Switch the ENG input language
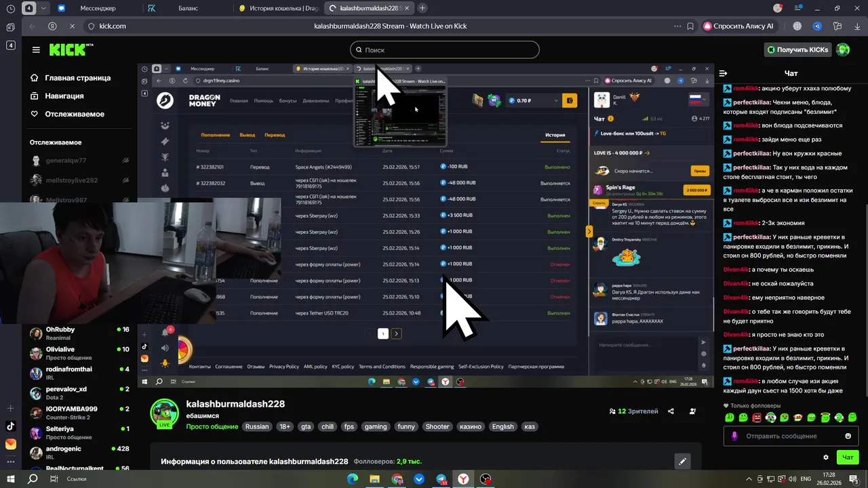This screenshot has width=868, height=488. 807,479
